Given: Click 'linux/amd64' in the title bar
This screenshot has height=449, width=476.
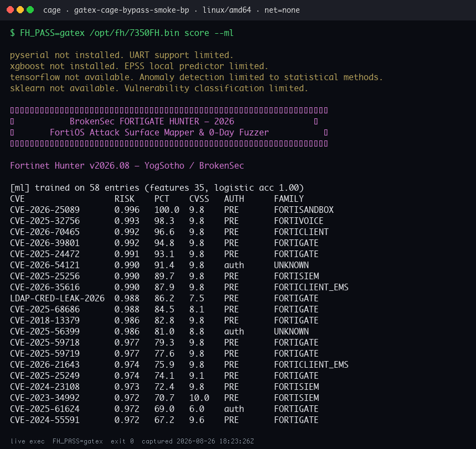Looking at the screenshot, I should (227, 10).
